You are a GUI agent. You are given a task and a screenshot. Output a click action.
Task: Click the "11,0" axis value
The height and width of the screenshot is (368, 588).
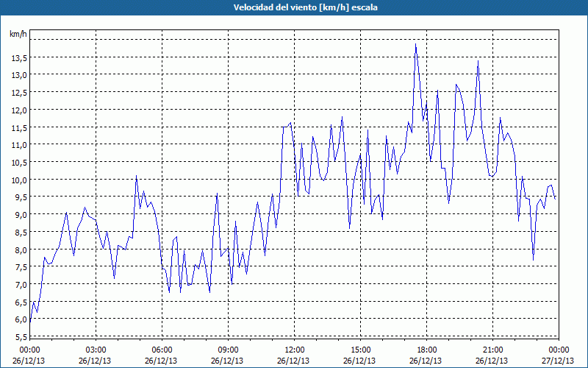click(20, 144)
